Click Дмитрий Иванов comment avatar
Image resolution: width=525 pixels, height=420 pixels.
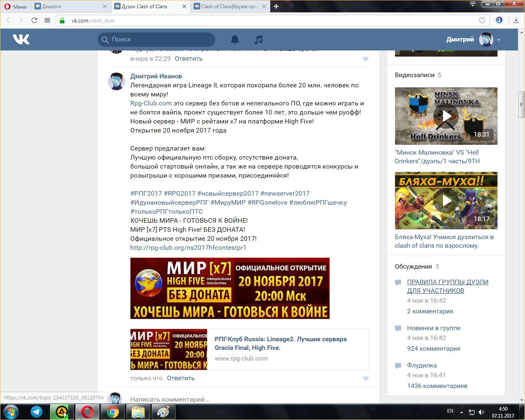pos(116,81)
